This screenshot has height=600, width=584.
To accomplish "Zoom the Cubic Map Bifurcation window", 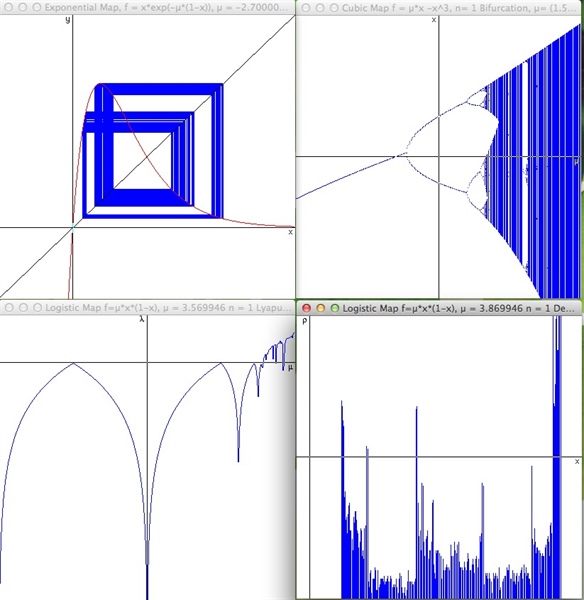I will pos(334,8).
